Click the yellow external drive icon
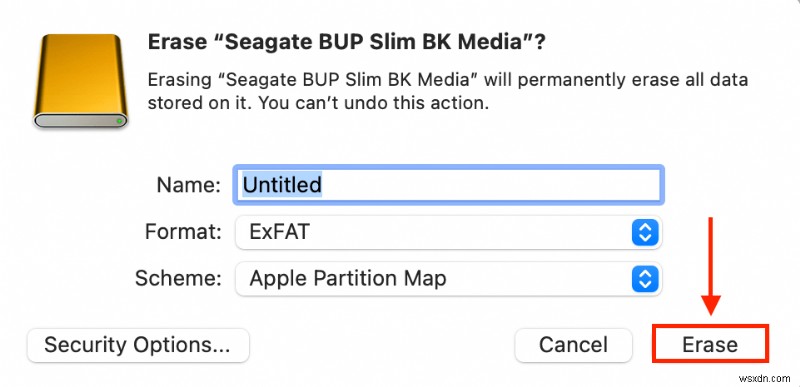 pos(80,81)
